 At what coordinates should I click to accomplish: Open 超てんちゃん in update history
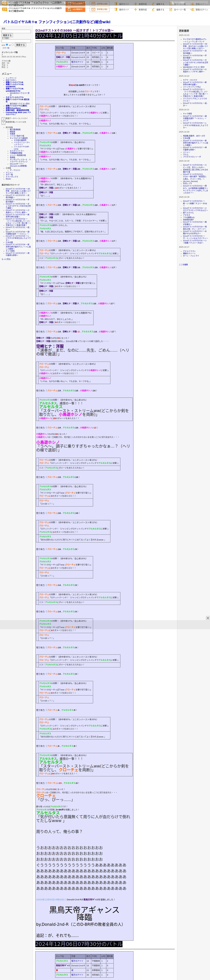pos(188,213)
